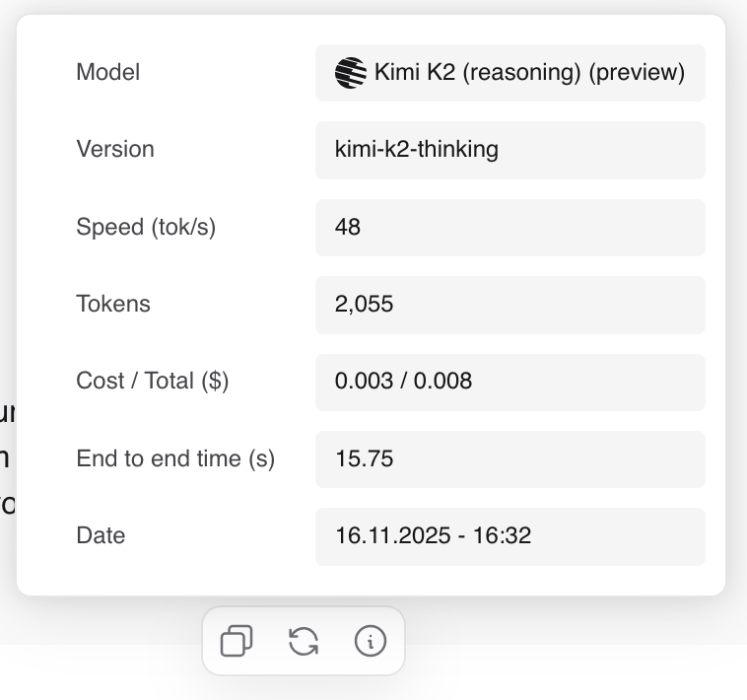Regenerate the response with the refresh icon
The width and height of the screenshot is (747, 700).
(304, 642)
